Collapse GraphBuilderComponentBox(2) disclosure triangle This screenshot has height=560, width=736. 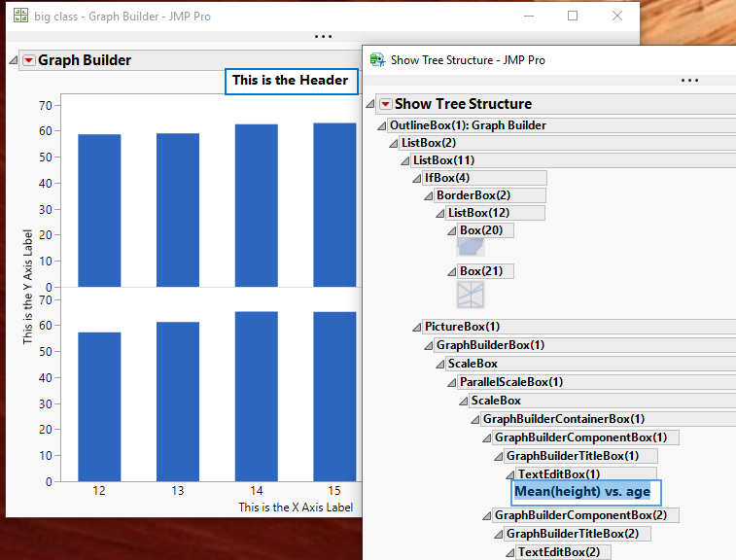[x=487, y=516]
